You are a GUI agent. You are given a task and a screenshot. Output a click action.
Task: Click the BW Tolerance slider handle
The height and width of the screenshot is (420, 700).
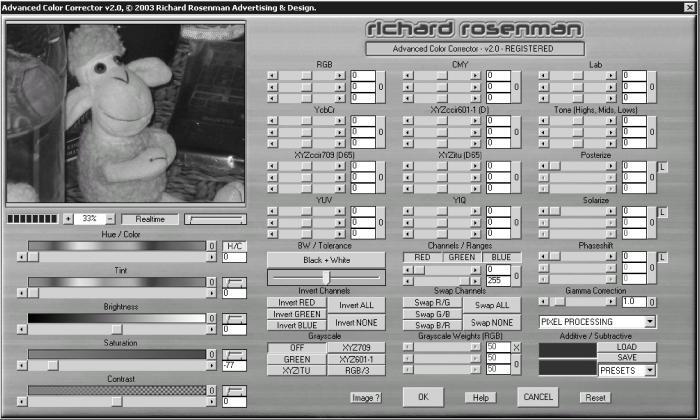(326, 277)
